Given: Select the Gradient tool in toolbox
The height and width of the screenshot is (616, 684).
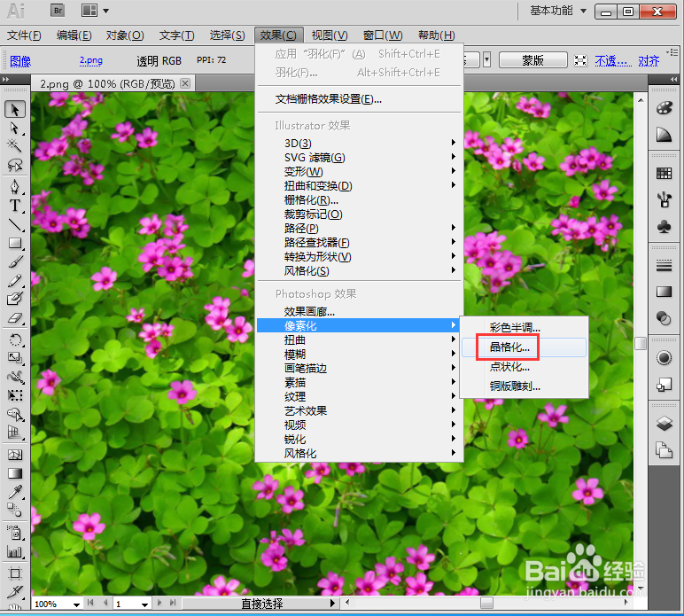Looking at the screenshot, I should pyautogui.click(x=15, y=473).
